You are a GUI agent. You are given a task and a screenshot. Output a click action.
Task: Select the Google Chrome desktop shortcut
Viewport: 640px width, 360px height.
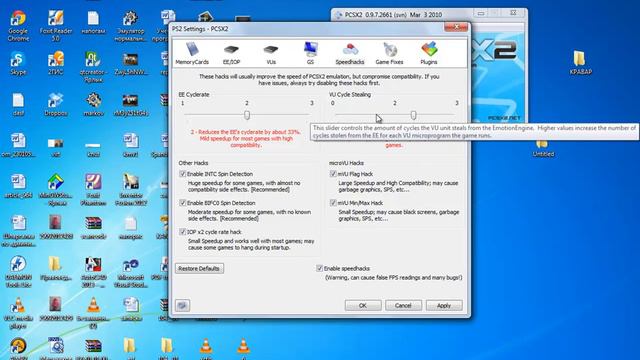(x=18, y=26)
